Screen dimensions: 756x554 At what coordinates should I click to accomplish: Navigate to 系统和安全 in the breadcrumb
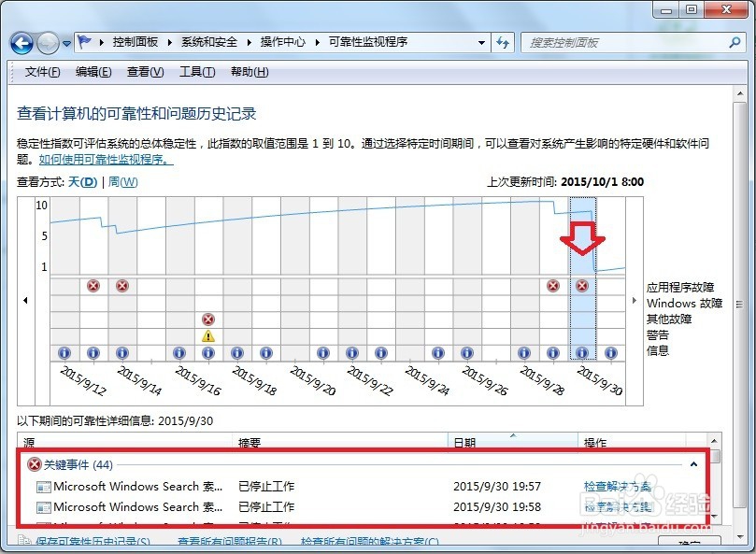pos(209,42)
